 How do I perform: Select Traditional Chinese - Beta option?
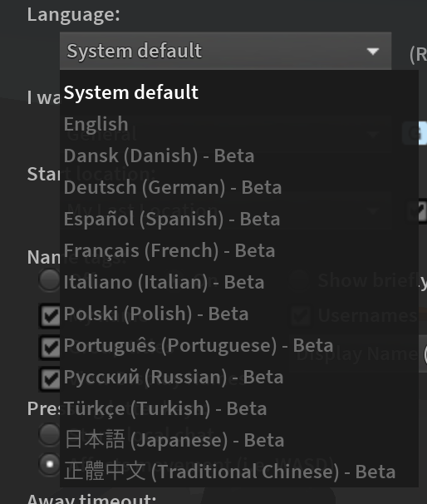point(239,472)
